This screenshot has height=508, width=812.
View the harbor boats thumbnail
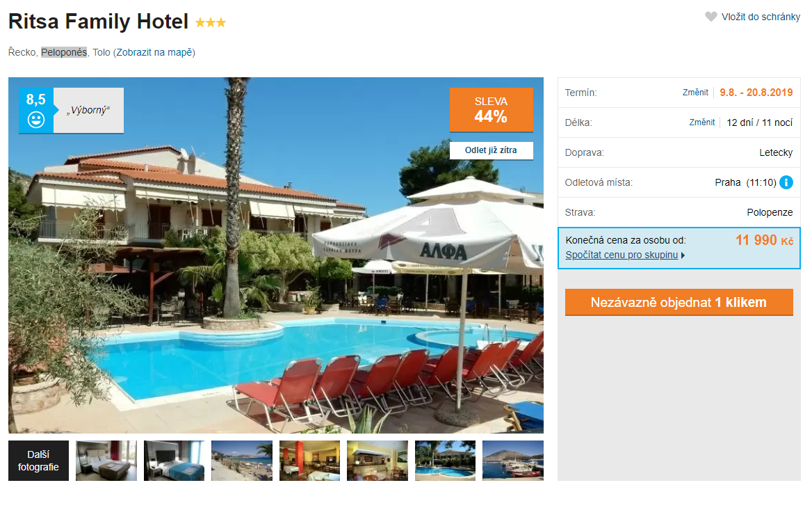coord(513,460)
